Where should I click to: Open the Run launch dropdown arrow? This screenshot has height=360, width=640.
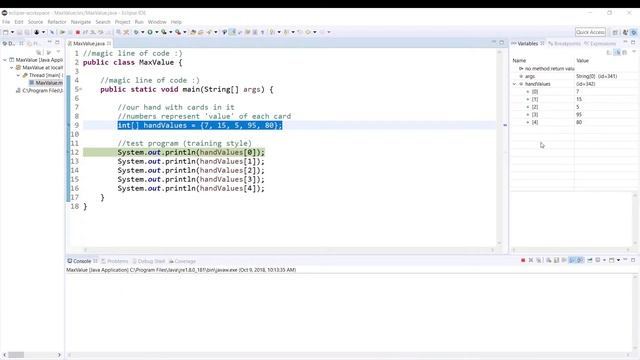click(x=156, y=32)
